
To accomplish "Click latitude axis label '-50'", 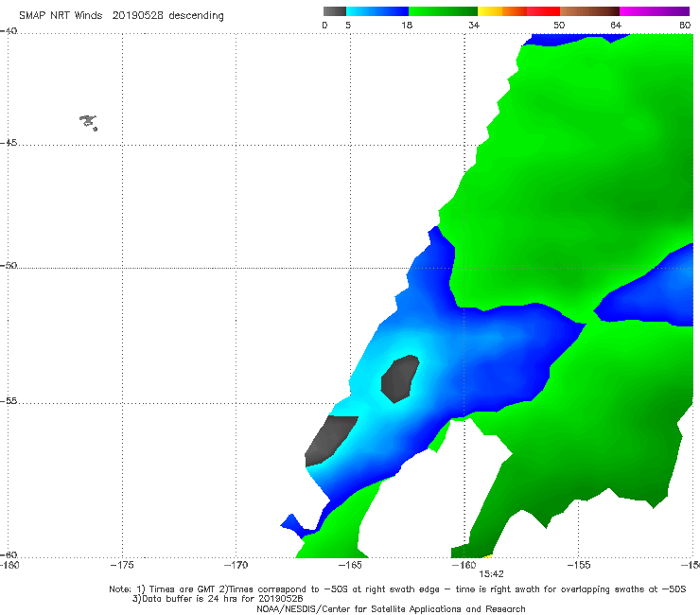I will click(x=9, y=265).
